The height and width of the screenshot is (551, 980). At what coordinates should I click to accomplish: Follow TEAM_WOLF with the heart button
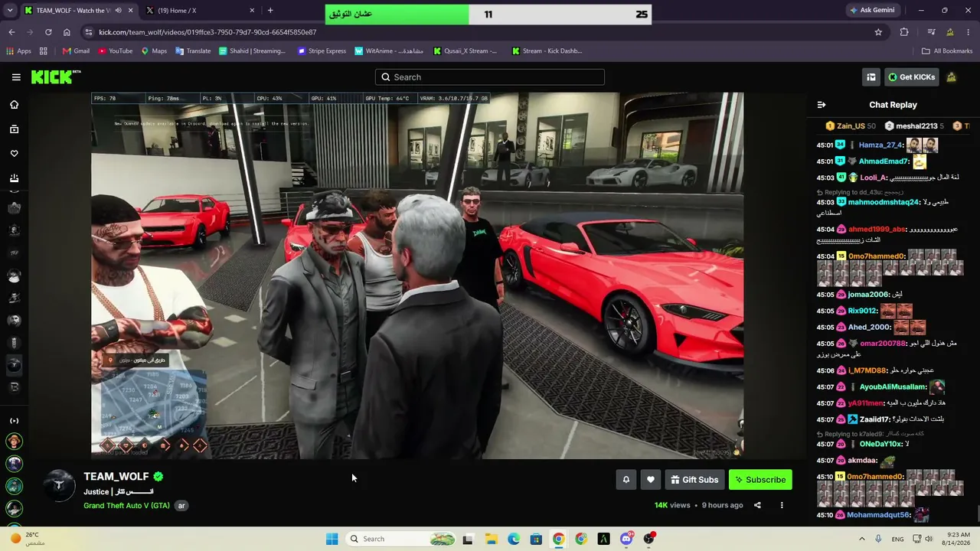(x=651, y=480)
